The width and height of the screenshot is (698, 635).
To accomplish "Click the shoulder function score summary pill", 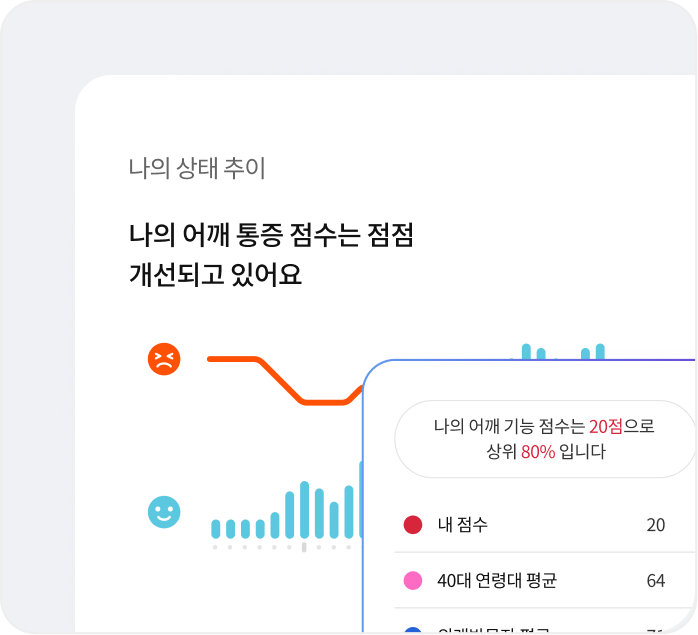I will (544, 439).
